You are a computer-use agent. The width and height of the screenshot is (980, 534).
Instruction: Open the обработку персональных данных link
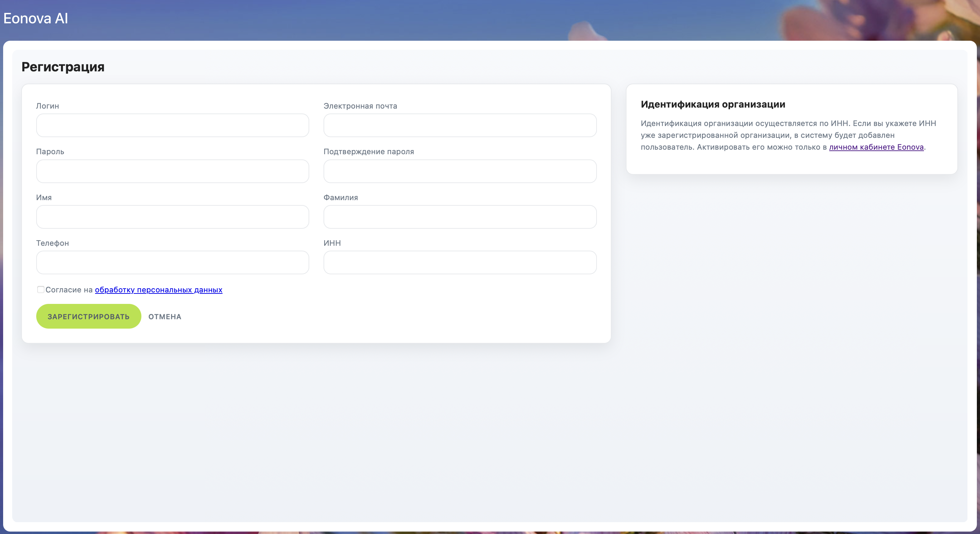[158, 290]
